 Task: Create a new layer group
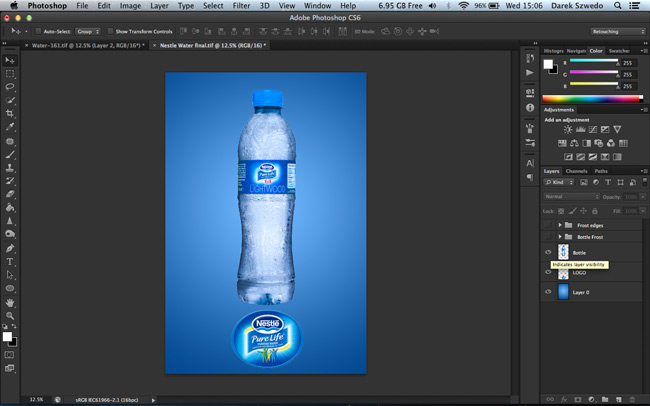click(x=605, y=399)
